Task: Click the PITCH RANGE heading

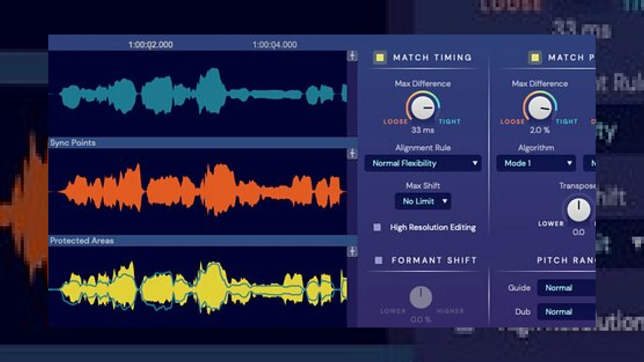Action: pos(566,260)
